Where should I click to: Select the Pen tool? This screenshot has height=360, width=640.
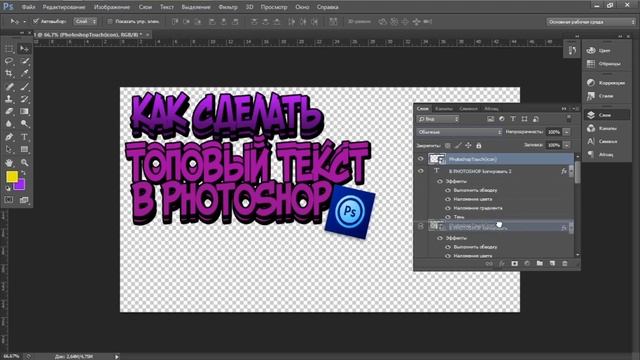(x=9, y=137)
